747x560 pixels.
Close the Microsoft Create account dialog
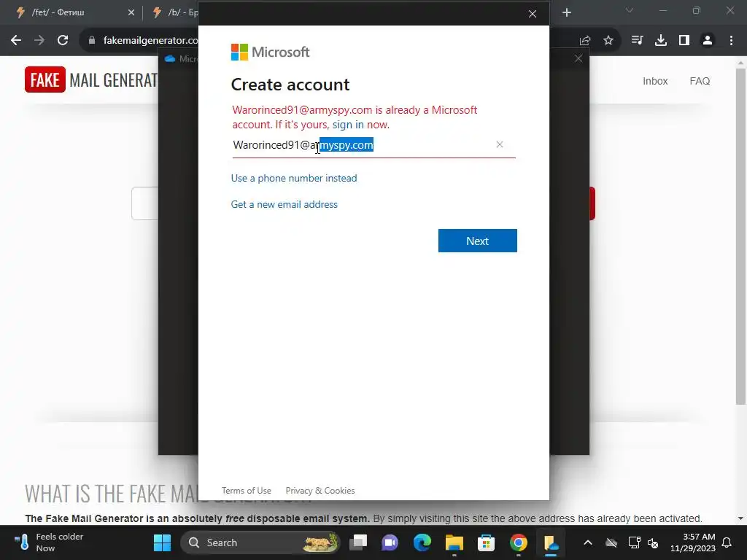click(533, 14)
